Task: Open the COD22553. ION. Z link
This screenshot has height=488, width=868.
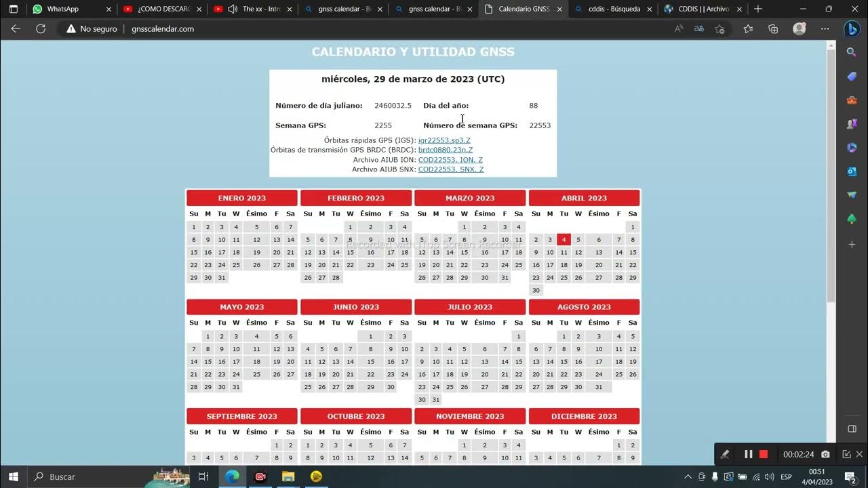Action: (451, 160)
